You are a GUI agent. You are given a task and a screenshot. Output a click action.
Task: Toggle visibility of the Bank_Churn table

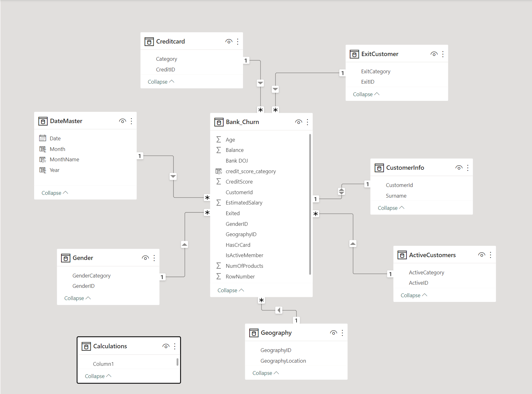tap(298, 122)
